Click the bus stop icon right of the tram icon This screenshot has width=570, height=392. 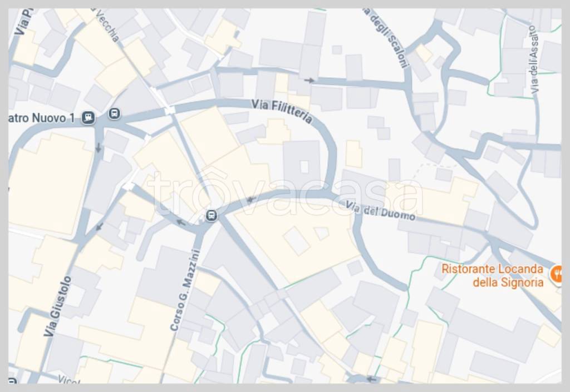point(114,113)
